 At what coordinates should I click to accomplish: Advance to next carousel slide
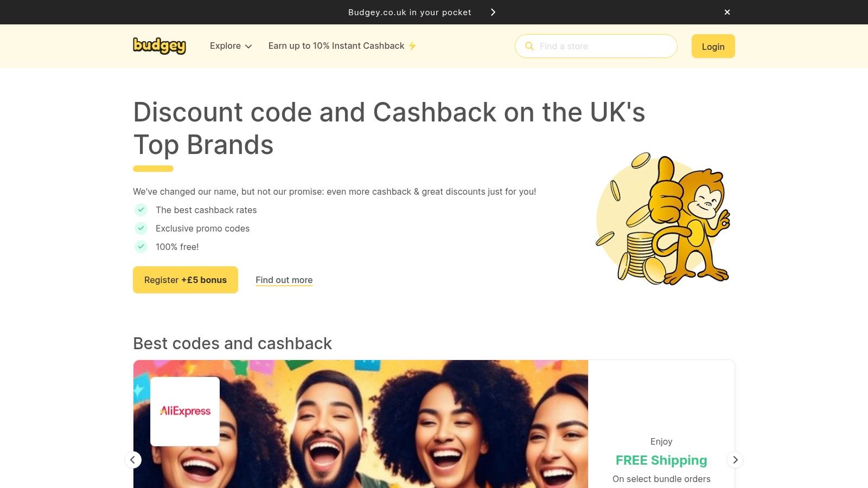(x=735, y=460)
